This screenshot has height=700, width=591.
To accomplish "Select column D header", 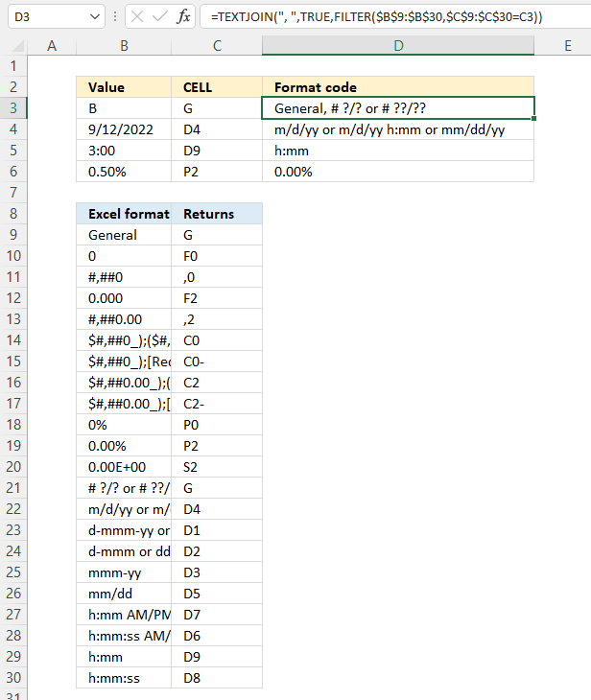I will pyautogui.click(x=398, y=45).
